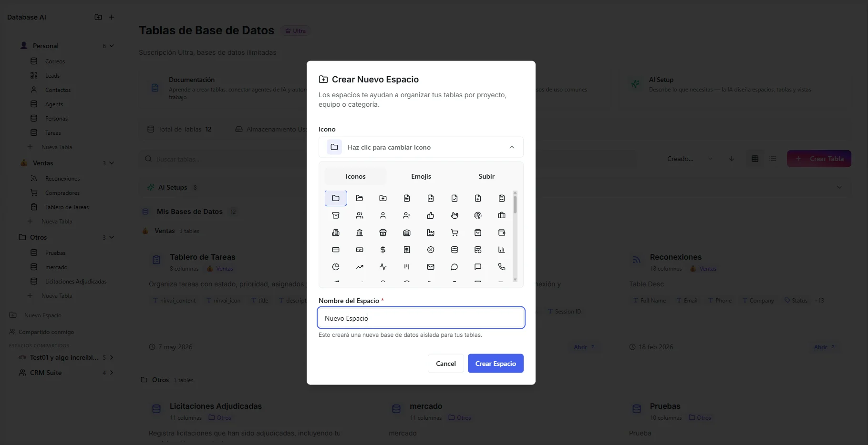Pick the file with checkmark icon

[455, 198]
